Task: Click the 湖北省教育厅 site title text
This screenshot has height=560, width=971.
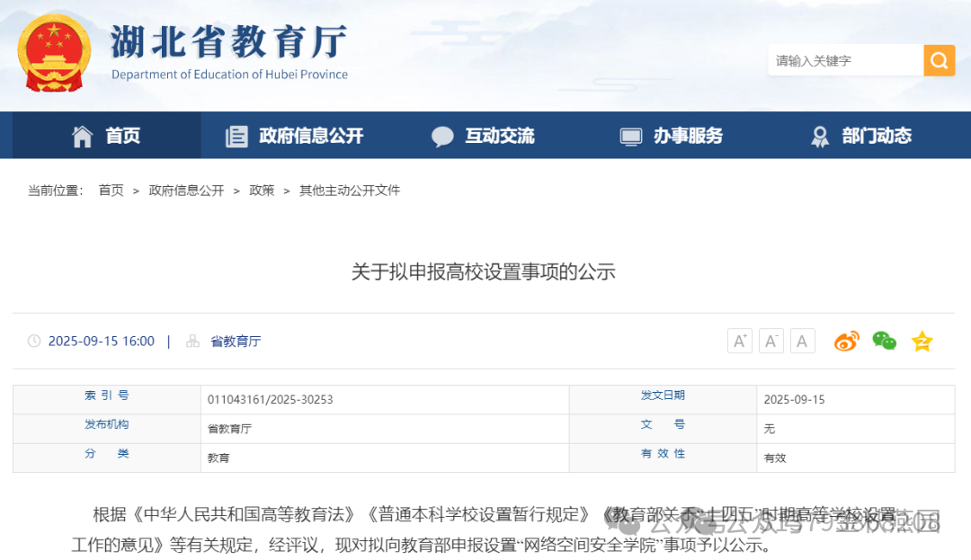Action: point(228,41)
